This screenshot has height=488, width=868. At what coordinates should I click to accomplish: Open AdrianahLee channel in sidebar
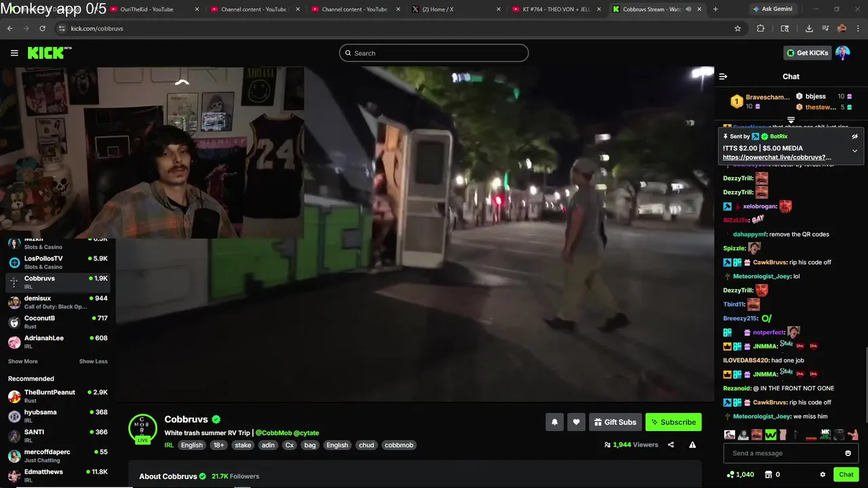[58, 342]
